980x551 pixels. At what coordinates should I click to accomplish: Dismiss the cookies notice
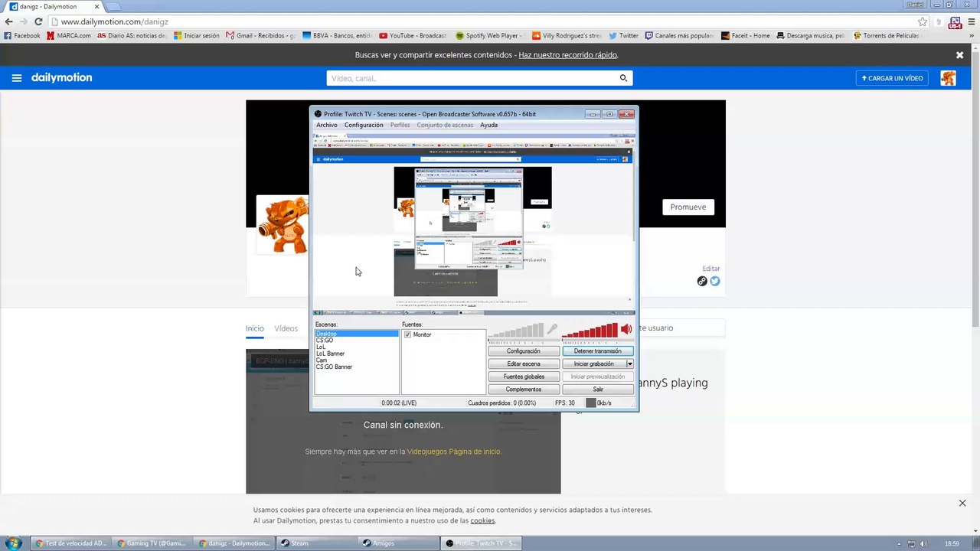pos(962,503)
